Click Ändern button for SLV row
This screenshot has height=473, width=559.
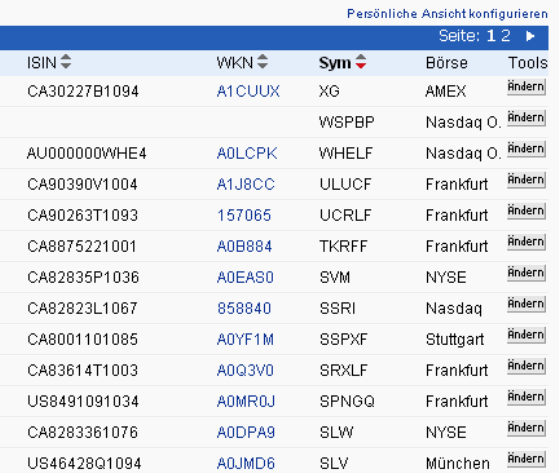point(526,459)
